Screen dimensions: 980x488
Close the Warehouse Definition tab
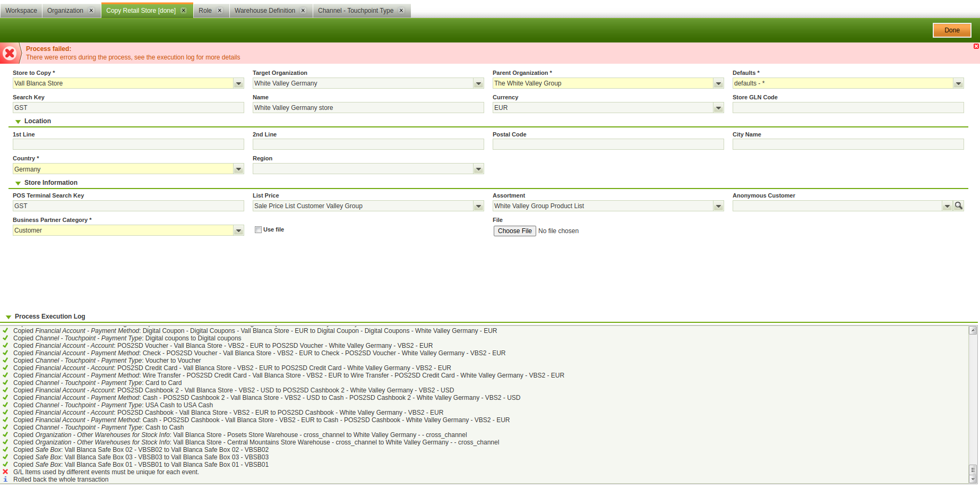click(303, 11)
